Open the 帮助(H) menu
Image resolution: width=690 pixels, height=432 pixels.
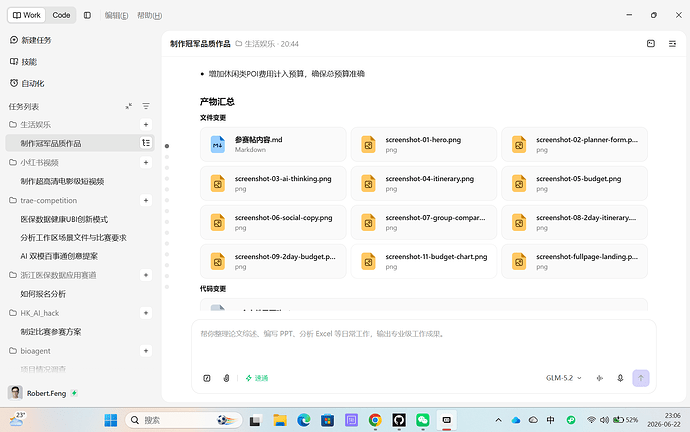pos(149,15)
